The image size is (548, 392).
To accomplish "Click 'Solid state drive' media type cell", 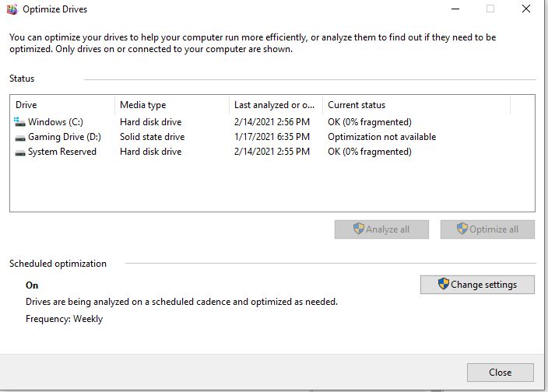I will [x=152, y=137].
